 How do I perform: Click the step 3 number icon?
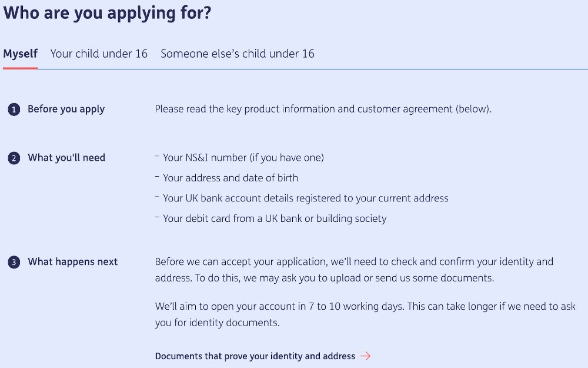point(14,263)
